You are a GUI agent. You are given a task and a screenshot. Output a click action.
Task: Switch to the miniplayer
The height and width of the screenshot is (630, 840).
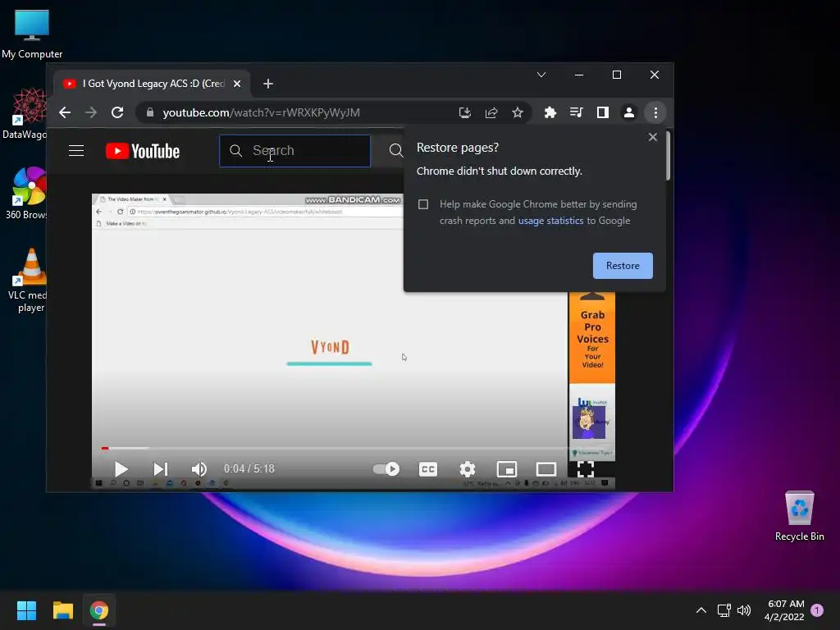507,469
